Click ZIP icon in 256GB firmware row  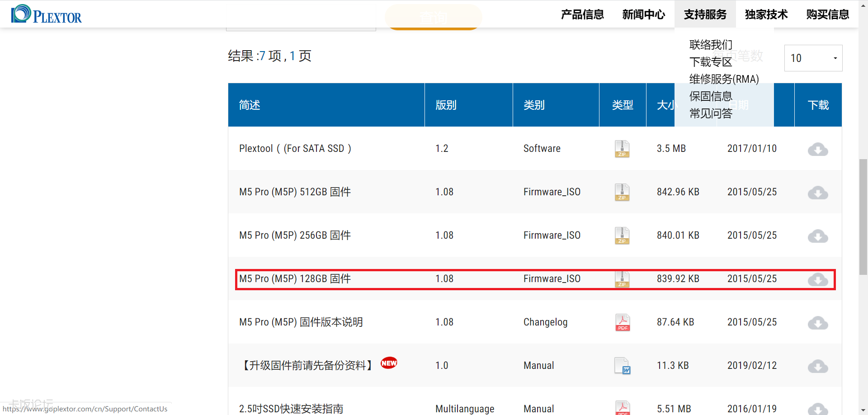622,236
